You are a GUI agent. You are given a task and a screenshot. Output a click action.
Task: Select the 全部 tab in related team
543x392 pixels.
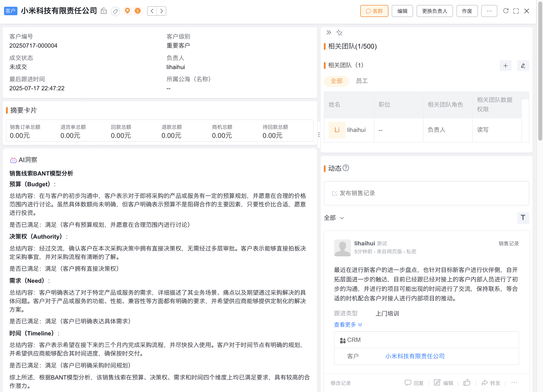pos(337,81)
